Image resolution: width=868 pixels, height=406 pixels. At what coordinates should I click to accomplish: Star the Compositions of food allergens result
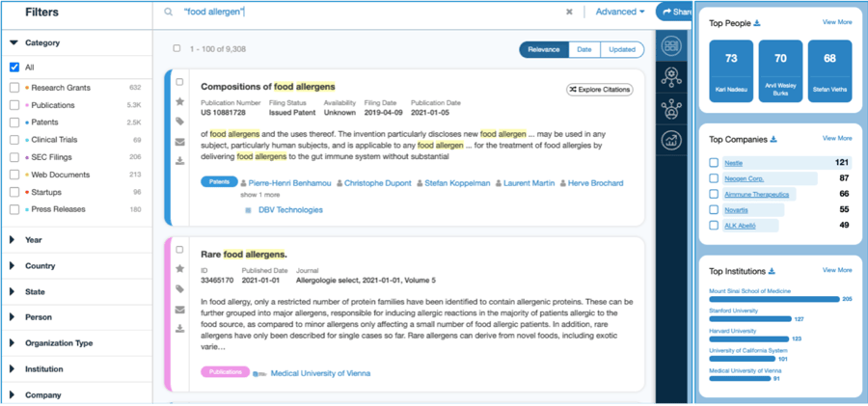coord(180,101)
